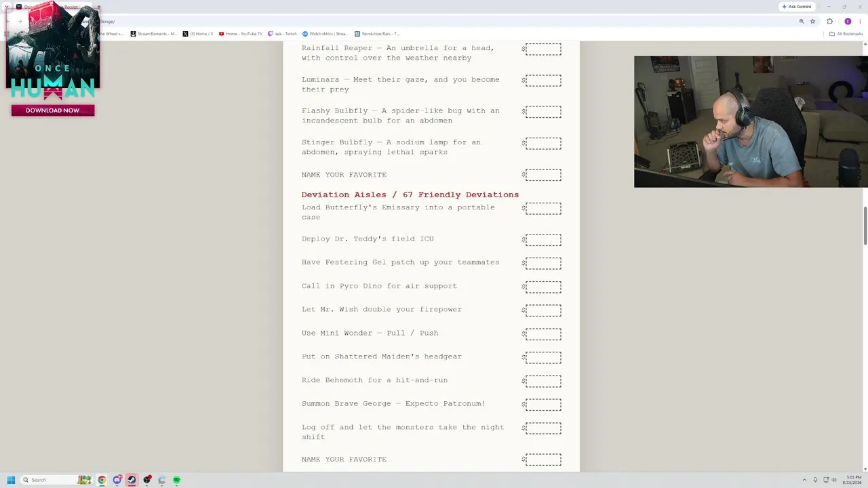Open the Chrome three-dot menu
This screenshot has width=868, height=488.
(860, 21)
